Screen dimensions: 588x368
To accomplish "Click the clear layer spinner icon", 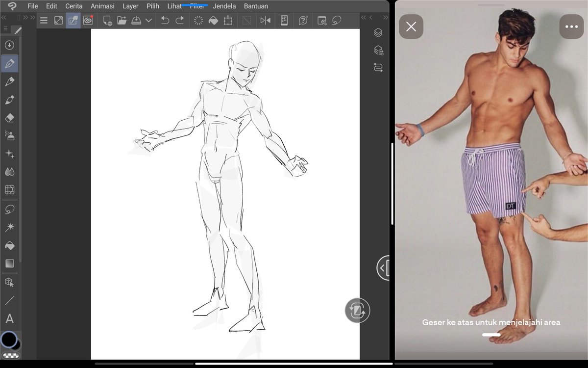I will [x=198, y=21].
